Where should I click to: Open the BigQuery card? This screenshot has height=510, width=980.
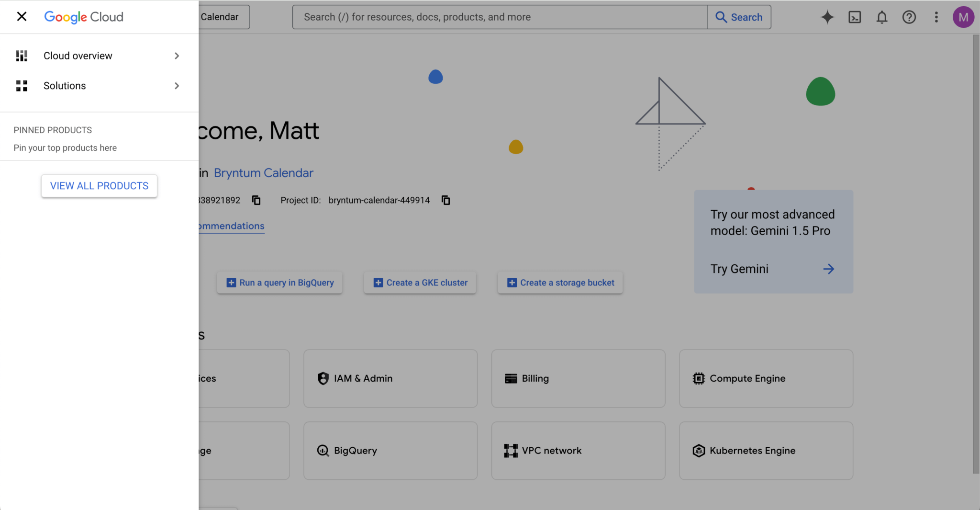(x=390, y=451)
